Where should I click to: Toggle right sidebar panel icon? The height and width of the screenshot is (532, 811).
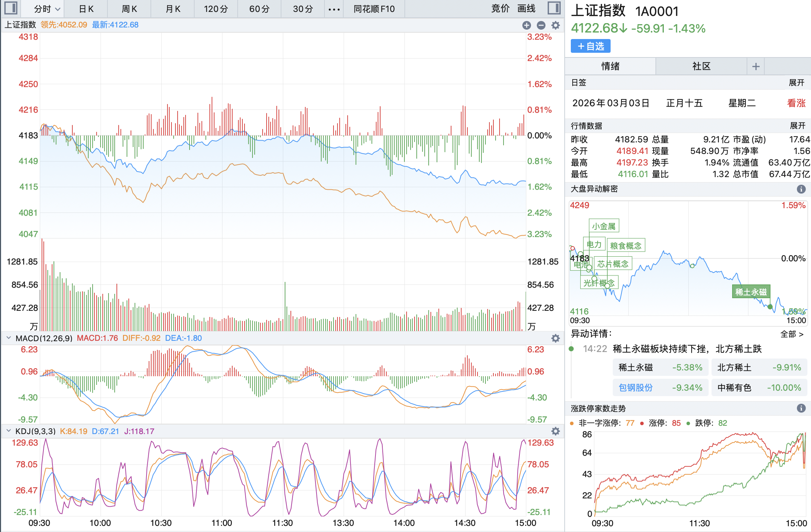tap(554, 8)
